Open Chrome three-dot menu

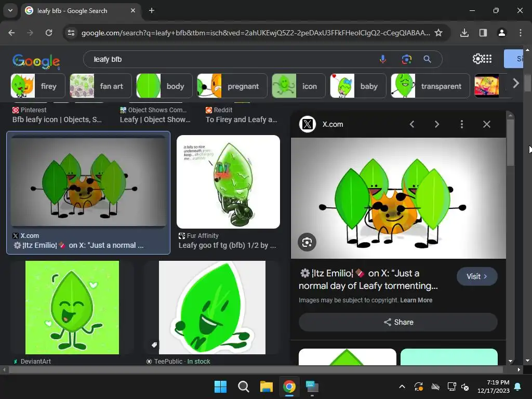point(521,33)
